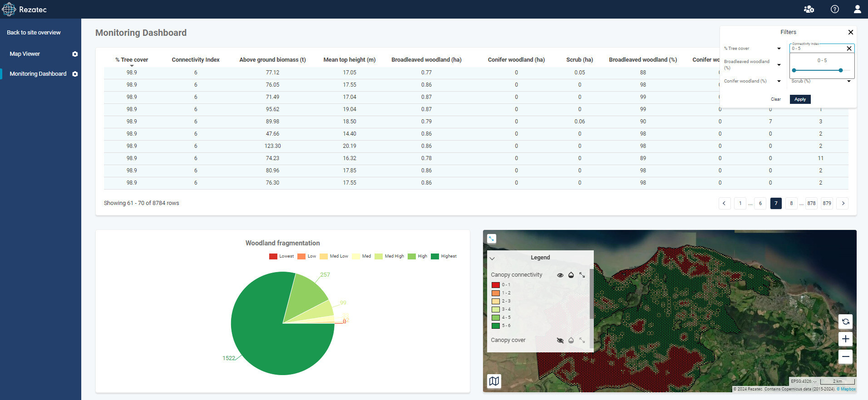Switch to the Map Viewer page

click(25, 54)
